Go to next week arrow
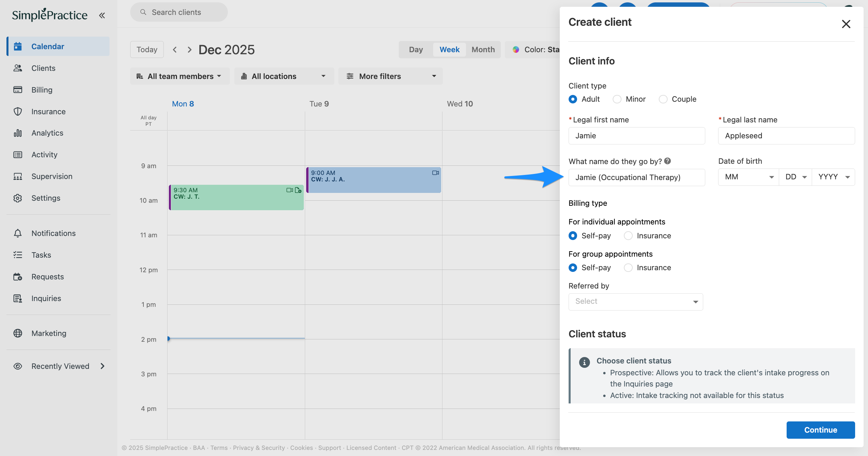Viewport: 868px width, 456px height. click(x=190, y=49)
